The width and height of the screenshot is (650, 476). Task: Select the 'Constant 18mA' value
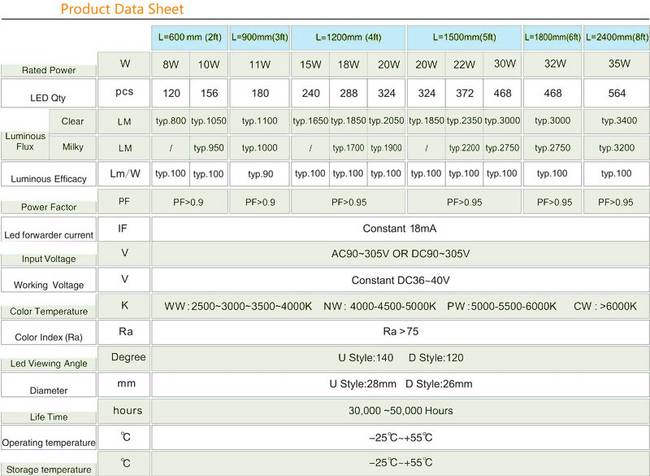400,228
